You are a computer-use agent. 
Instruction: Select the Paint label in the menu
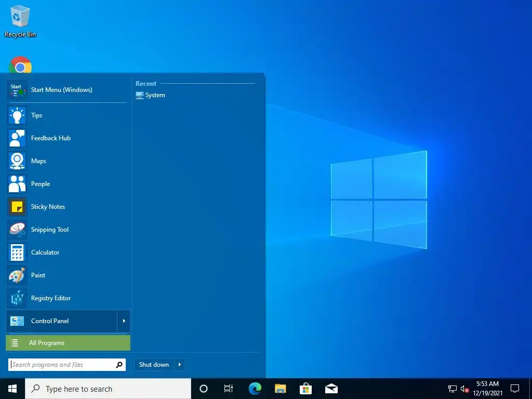[x=38, y=275]
